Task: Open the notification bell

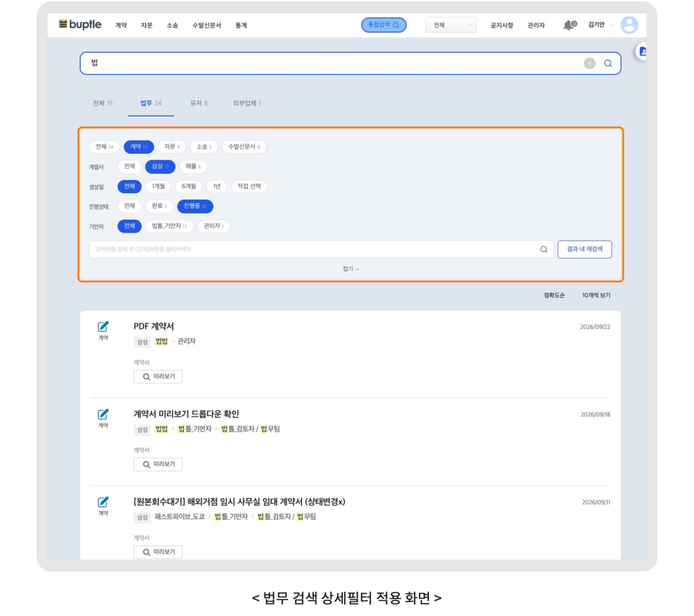Action: pos(569,25)
